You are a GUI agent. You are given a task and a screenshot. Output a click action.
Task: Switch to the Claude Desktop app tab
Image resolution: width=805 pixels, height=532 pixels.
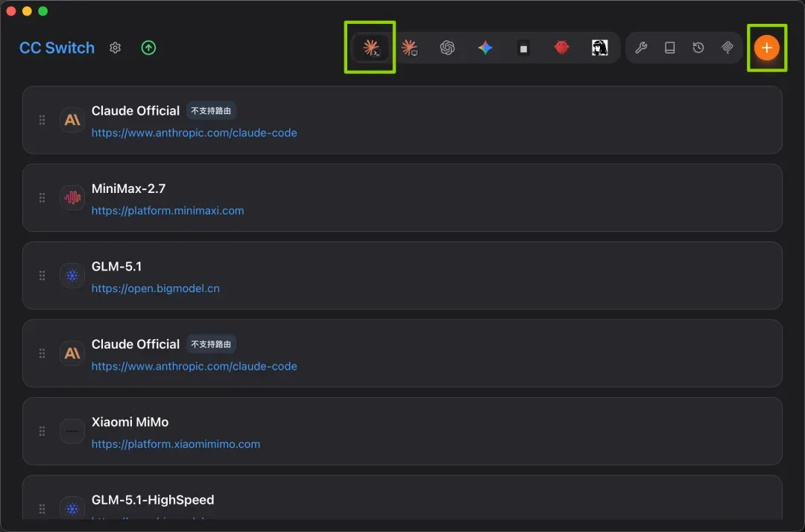[409, 48]
